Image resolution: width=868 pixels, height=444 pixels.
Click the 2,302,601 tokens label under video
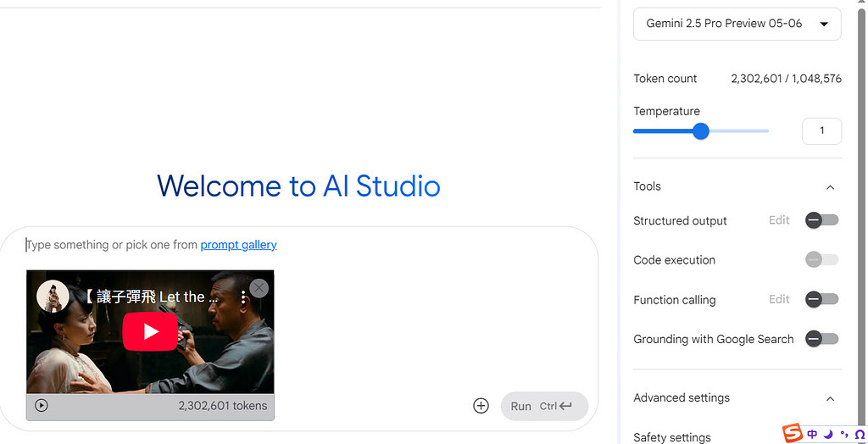(223, 405)
